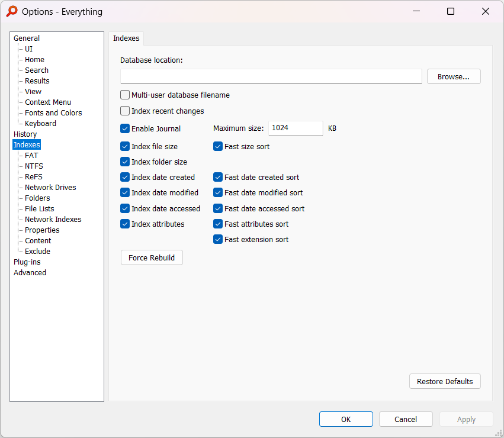
Task: Toggle Fast attributes sort checkbox
Action: tap(217, 224)
